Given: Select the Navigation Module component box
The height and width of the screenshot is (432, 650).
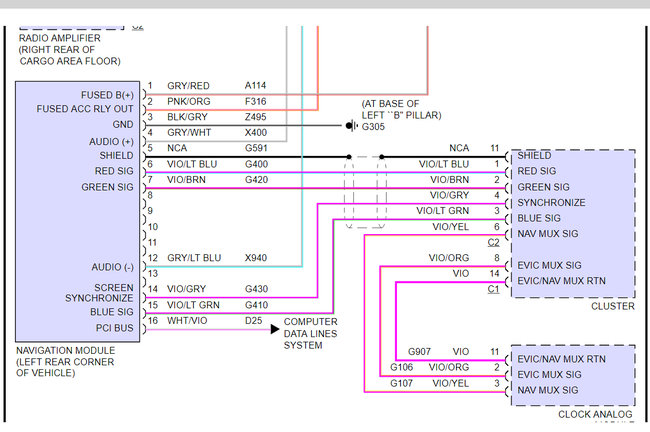Looking at the screenshot, I should click(x=78, y=211).
